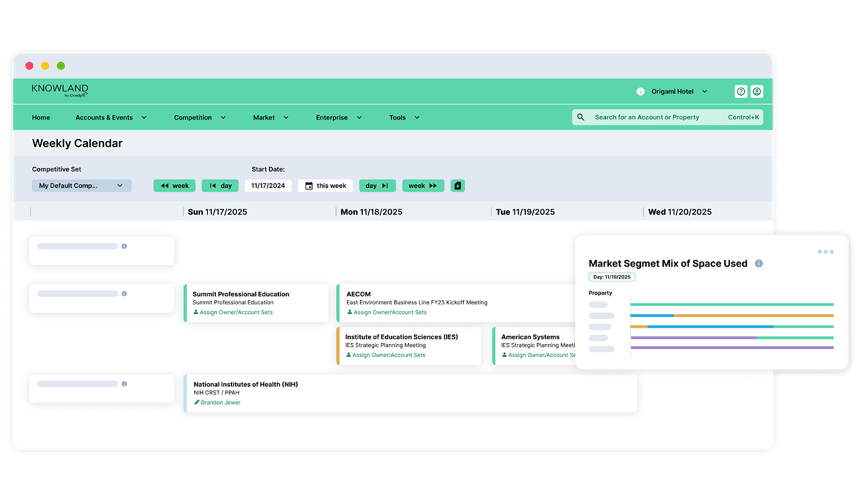The width and height of the screenshot is (861, 504).
Task: Click person icon in AECOM card
Action: point(349,312)
